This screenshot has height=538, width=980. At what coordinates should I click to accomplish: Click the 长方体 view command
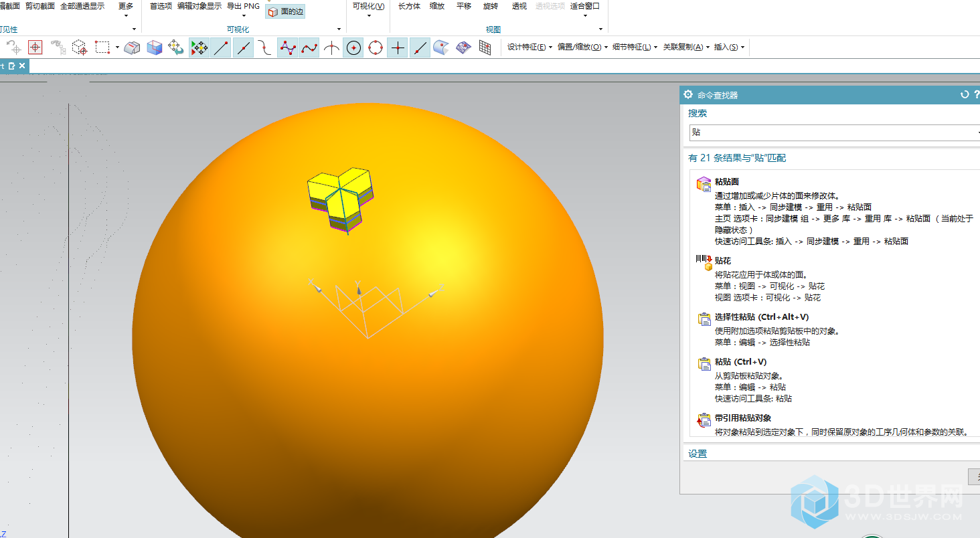pyautogui.click(x=409, y=6)
